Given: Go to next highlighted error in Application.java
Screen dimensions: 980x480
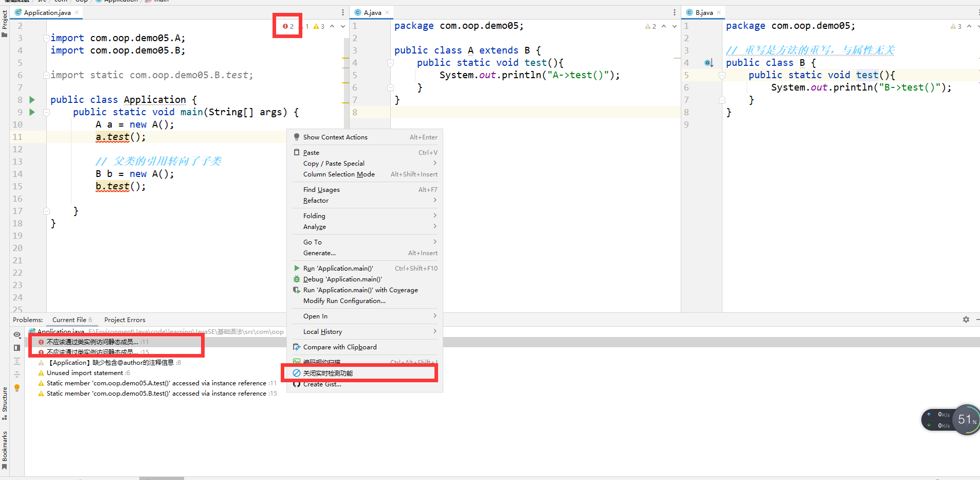Looking at the screenshot, I should (343, 26).
